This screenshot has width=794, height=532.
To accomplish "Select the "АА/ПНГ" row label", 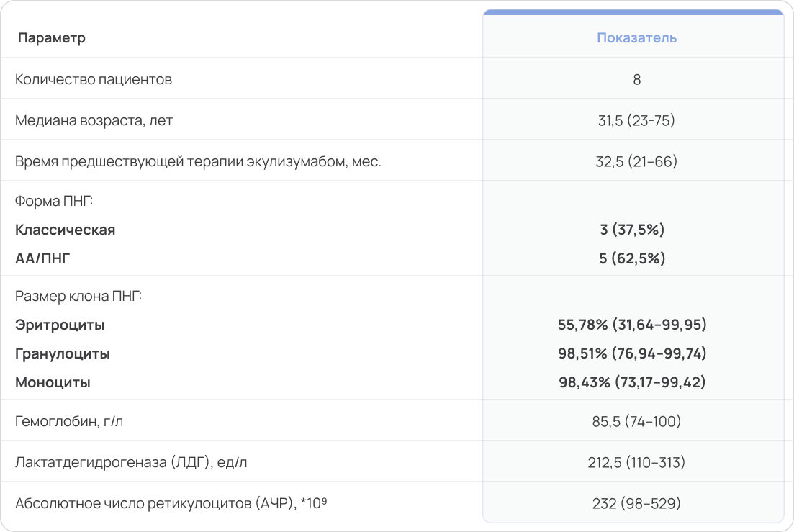I will pos(42,258).
